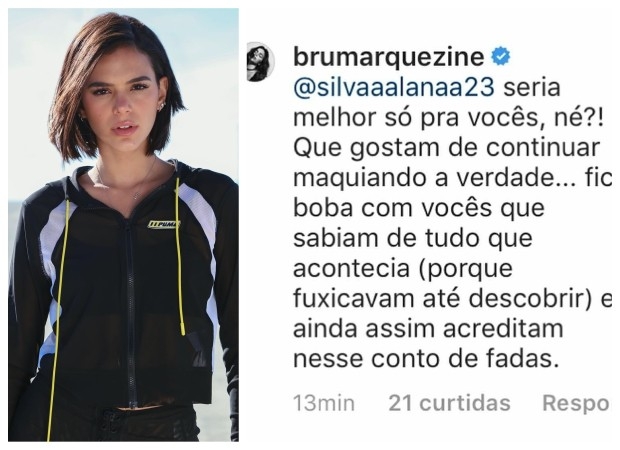The image size is (620, 450).
Task: Click the earring in the photo
Action: coord(161,106)
